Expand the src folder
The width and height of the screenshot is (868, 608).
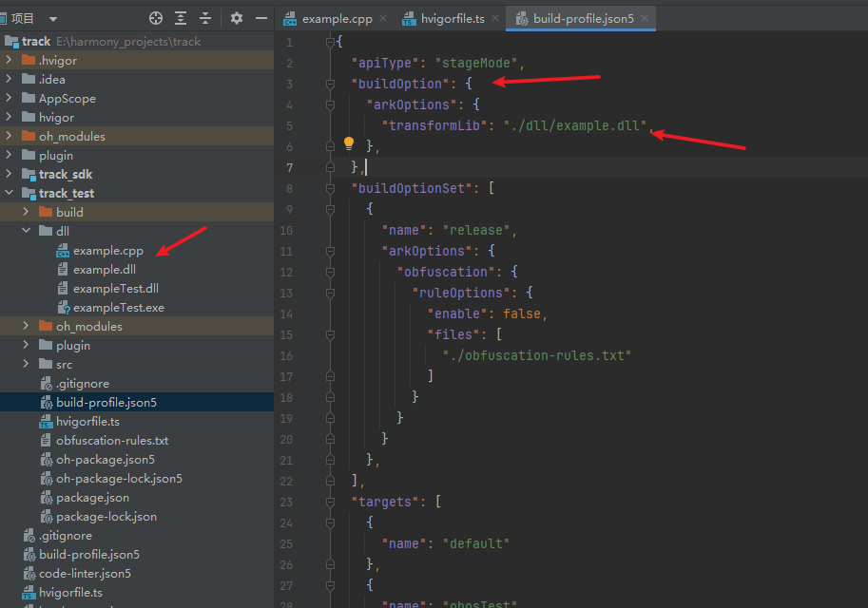[27, 364]
